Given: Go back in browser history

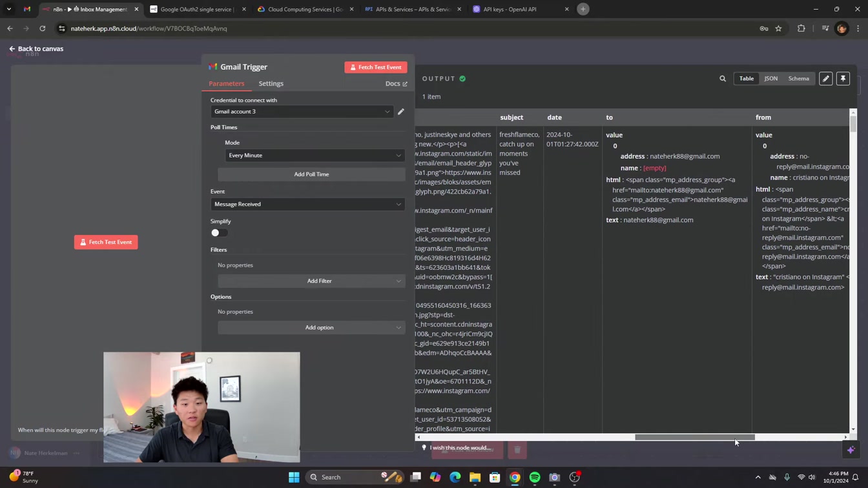Looking at the screenshot, I should (10, 28).
